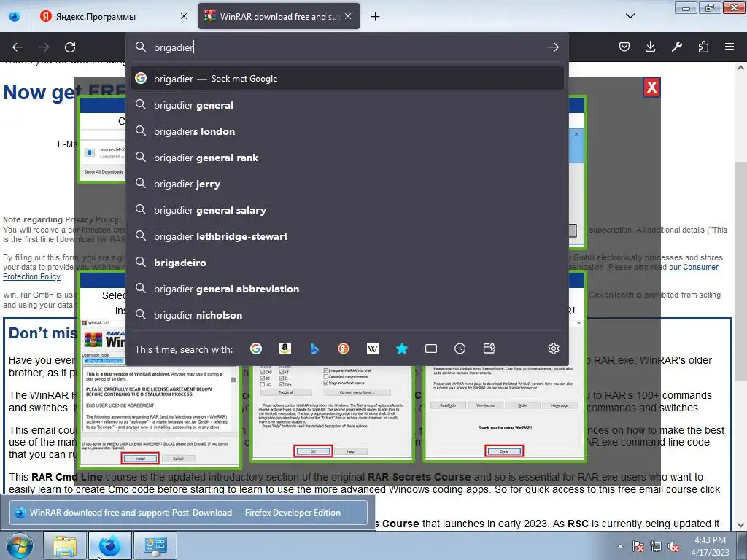This screenshot has height=560, width=747.
Task: Pick suggestion 'brigadier general rank'
Action: coord(347,157)
